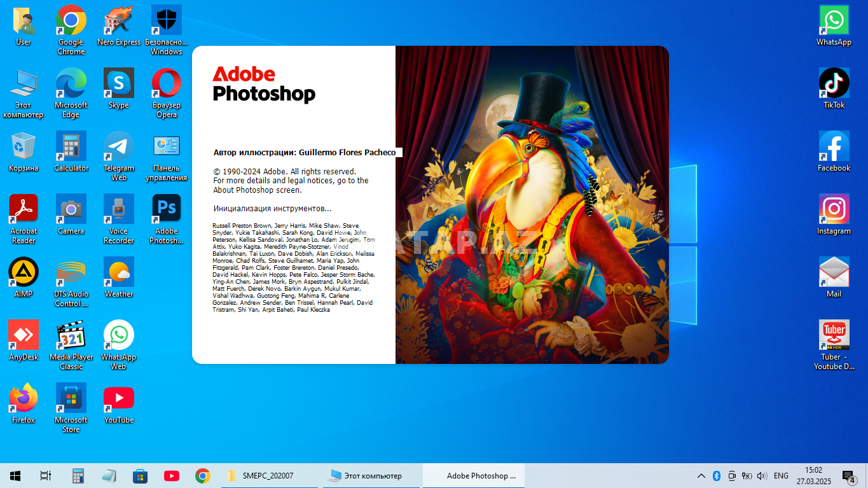Open Microsoft Store from the taskbar
Screen dimensions: 868x488
[x=140, y=475]
